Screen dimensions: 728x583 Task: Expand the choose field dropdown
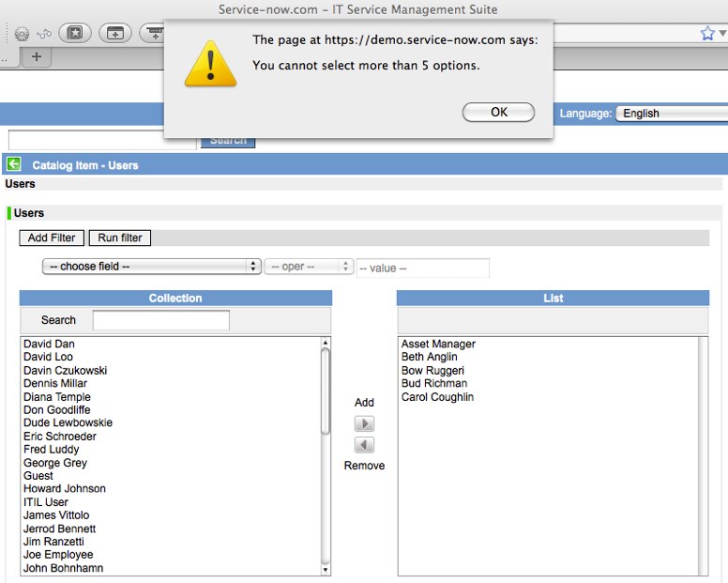point(151,267)
